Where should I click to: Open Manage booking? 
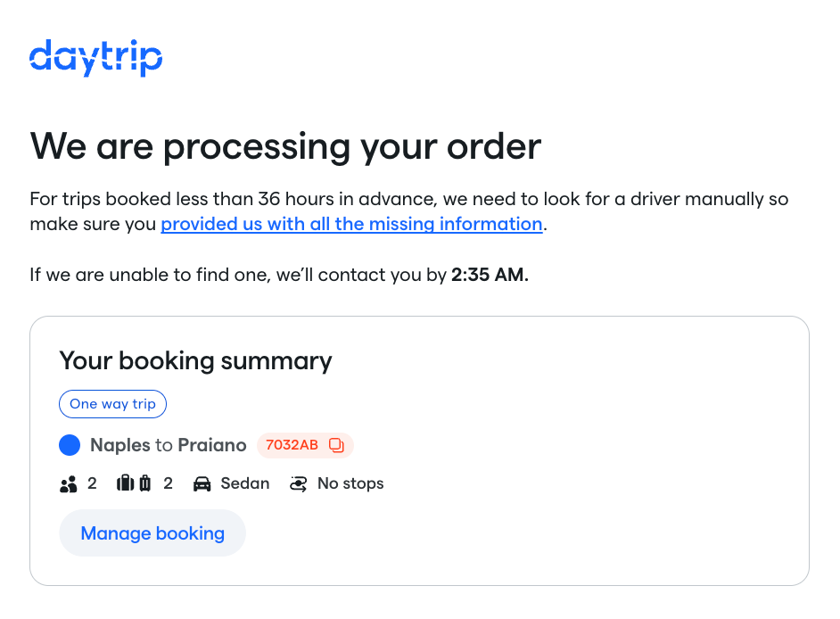pos(152,533)
